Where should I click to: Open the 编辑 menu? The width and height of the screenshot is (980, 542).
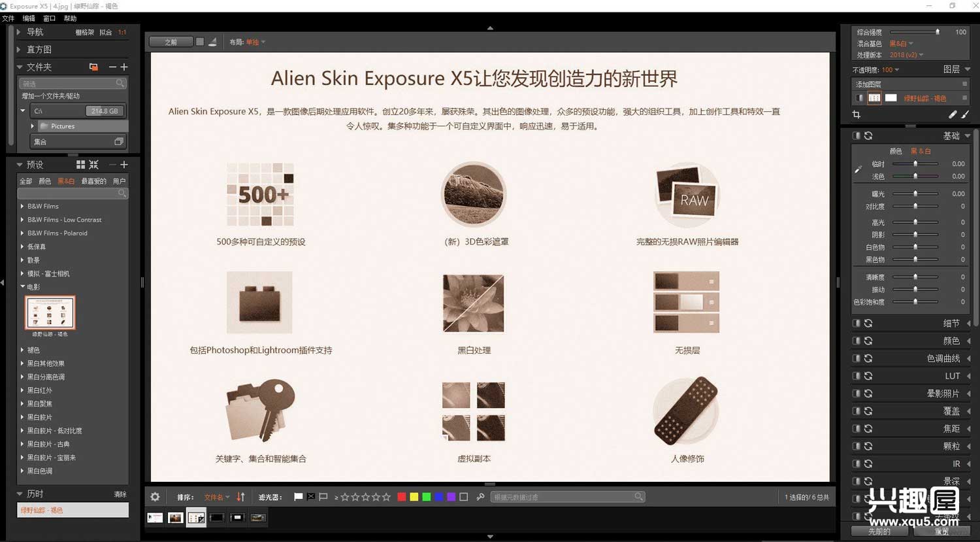click(29, 18)
